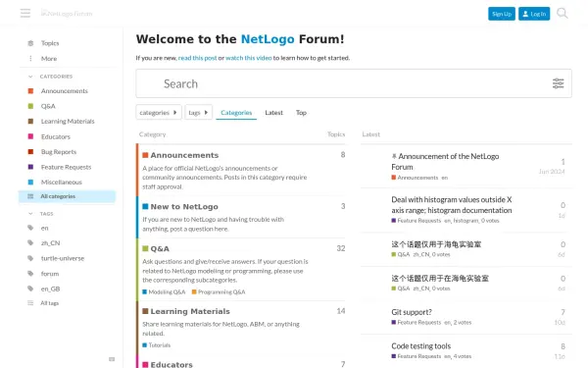
Task: Follow the "watch this video" link
Action: coord(249,58)
